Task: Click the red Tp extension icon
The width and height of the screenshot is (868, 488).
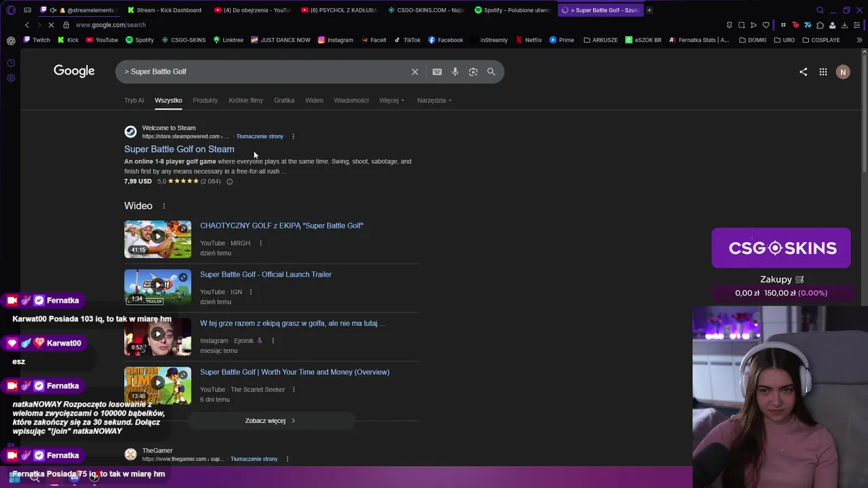Action: tap(795, 25)
